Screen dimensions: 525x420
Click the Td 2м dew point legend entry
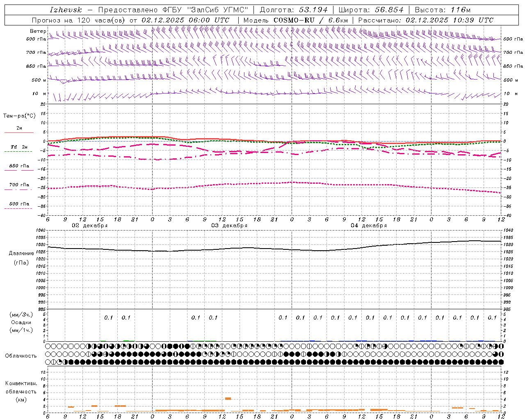19,147
